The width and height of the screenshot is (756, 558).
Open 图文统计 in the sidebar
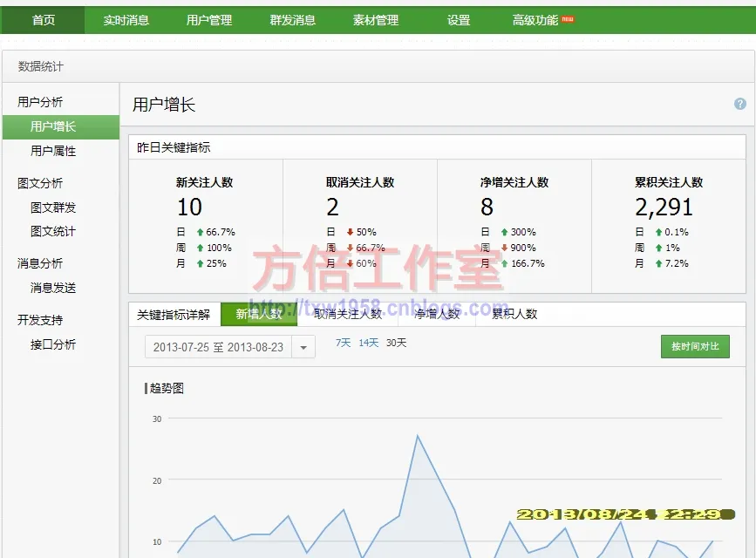(x=53, y=231)
